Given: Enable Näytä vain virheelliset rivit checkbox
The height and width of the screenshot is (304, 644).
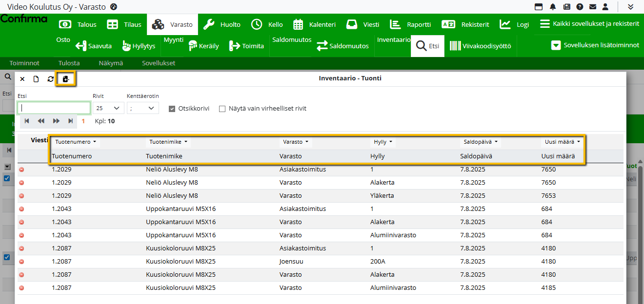Looking at the screenshot, I should (222, 109).
